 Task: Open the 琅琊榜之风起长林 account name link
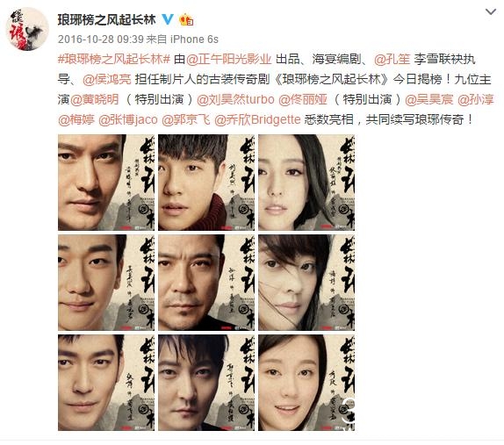point(107,19)
